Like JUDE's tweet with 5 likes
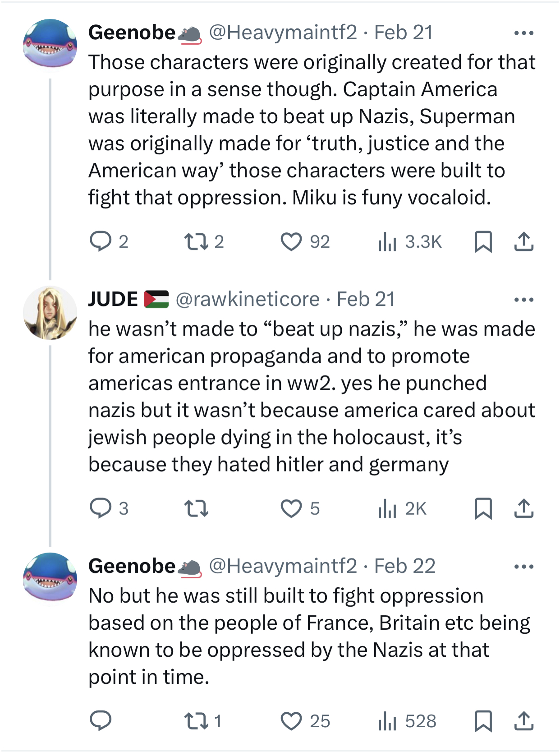 291,508
